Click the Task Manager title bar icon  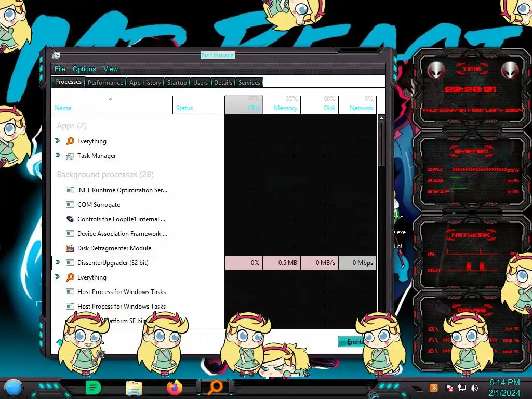point(56,55)
